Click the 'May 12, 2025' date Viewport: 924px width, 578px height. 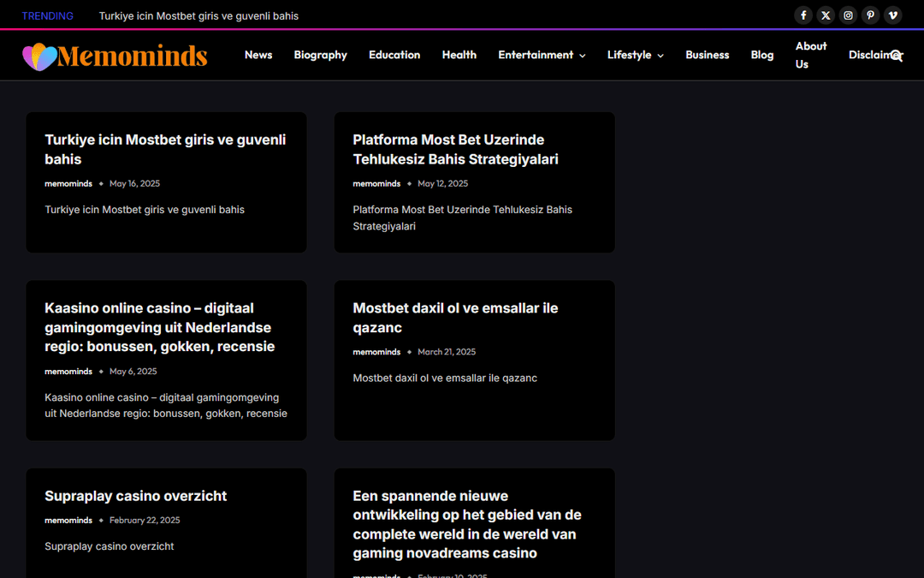[x=442, y=183]
